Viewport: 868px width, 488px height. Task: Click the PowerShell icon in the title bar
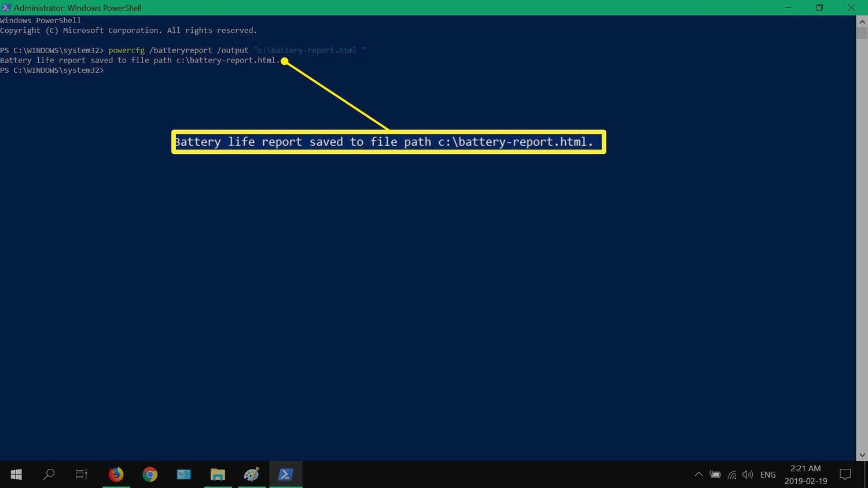click(6, 8)
